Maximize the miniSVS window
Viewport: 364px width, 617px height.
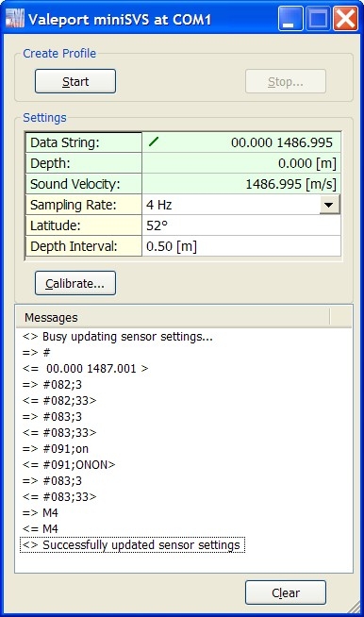[318, 19]
